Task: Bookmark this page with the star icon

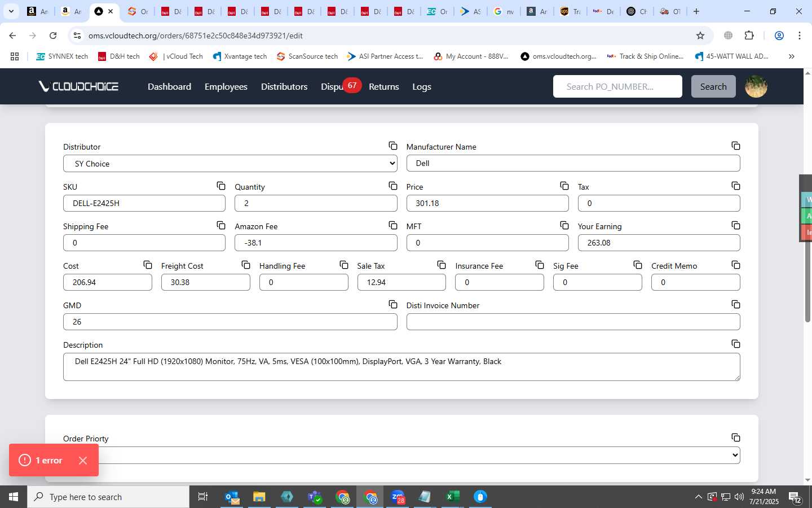Action: point(700,36)
